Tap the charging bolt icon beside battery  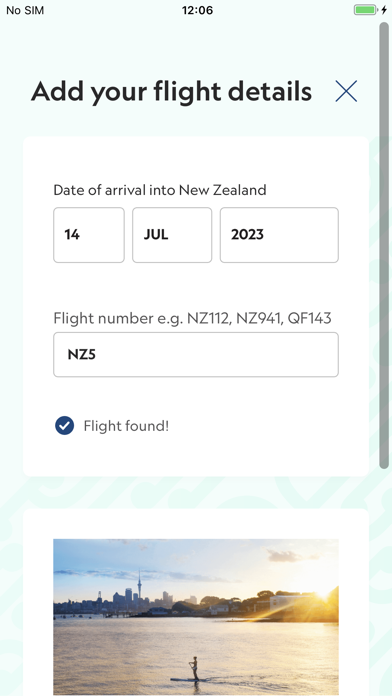(384, 10)
